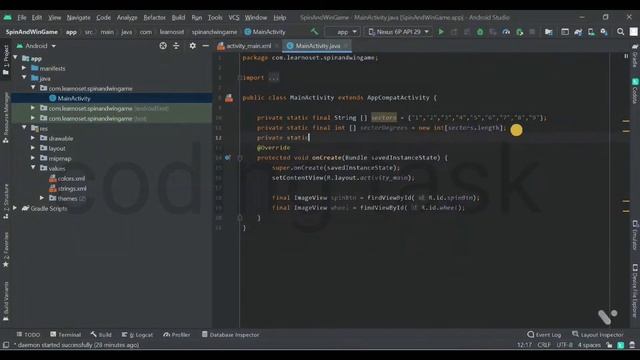
Task: Hide the Project panel minus icon
Action: pyautogui.click(x=206, y=46)
